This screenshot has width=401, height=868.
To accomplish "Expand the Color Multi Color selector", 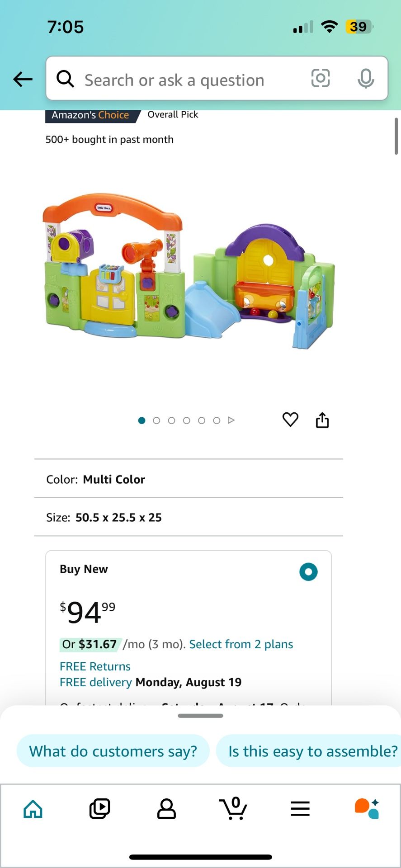I will pos(189,479).
